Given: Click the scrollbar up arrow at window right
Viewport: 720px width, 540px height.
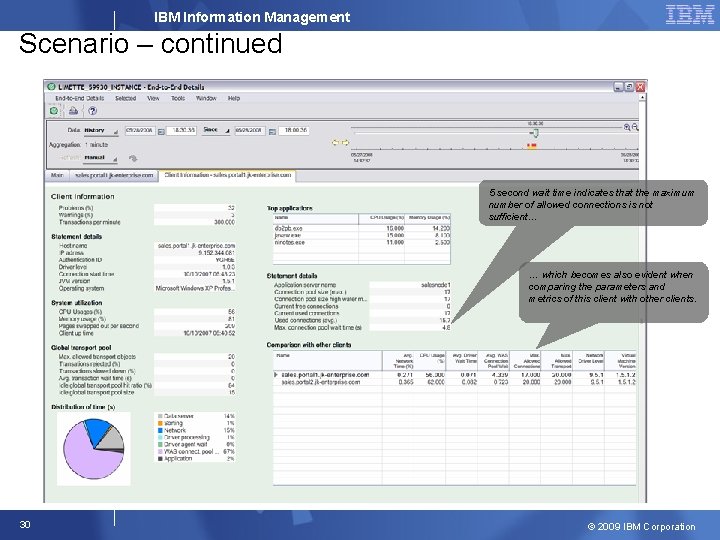Looking at the screenshot, I should tap(642, 97).
